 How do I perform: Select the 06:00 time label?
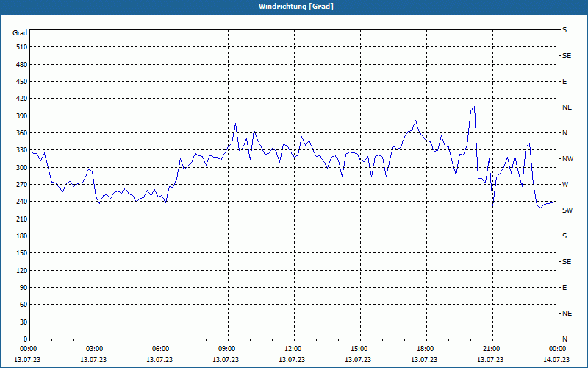[x=161, y=348]
